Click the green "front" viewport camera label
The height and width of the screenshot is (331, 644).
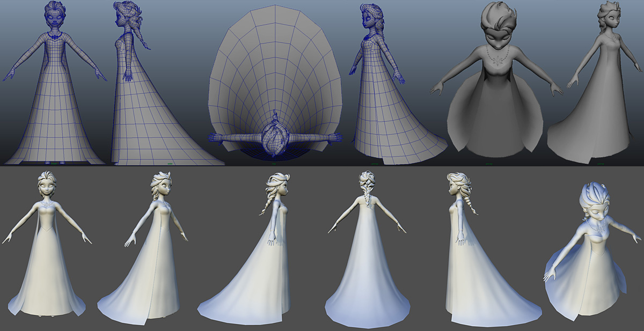pyautogui.click(x=55, y=163)
